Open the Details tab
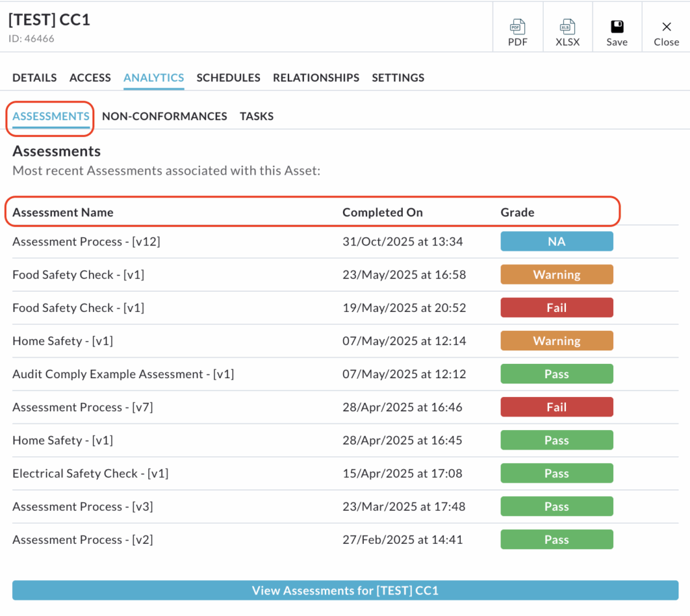The width and height of the screenshot is (690, 616). [34, 78]
